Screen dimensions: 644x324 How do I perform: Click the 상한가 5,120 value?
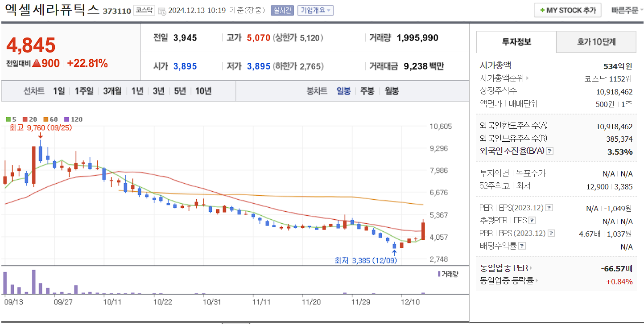[298, 38]
